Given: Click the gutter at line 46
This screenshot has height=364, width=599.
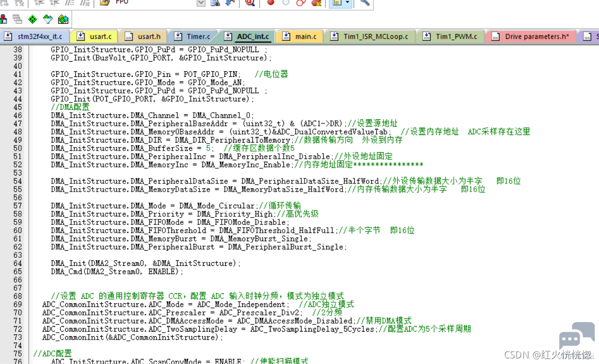Looking at the screenshot, I should click(18, 116).
